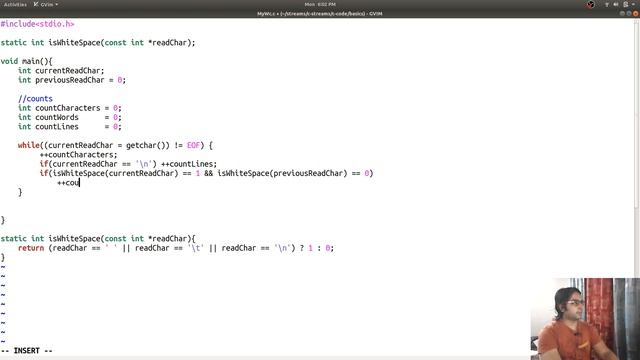This screenshot has width=640, height=360.
Task: Click the webcam overlay thumbnail
Action: [x=585, y=319]
